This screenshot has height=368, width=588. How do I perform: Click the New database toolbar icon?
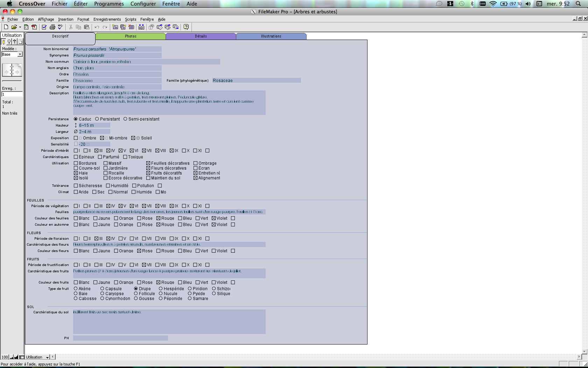[6, 27]
